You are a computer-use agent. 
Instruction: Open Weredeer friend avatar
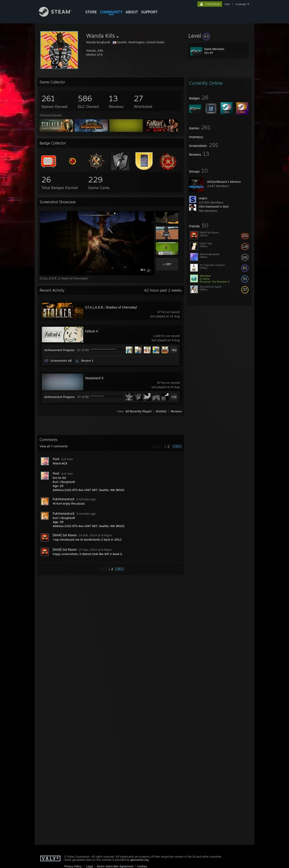(194, 278)
